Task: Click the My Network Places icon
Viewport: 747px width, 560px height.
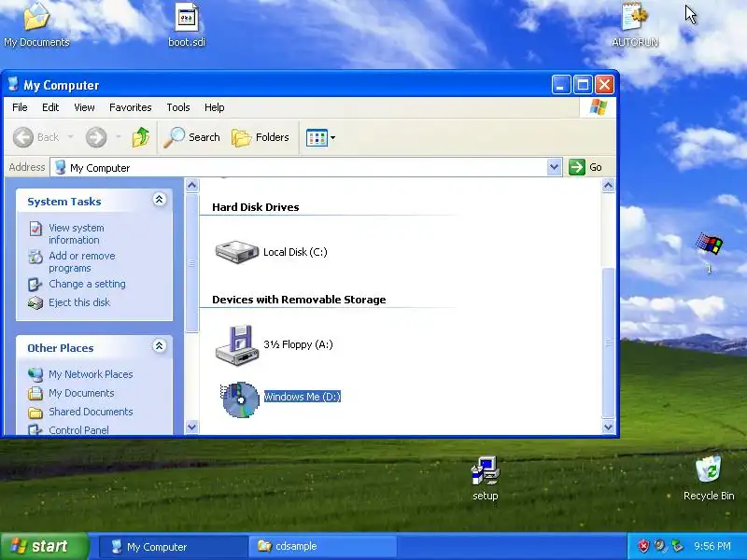Action: pos(35,375)
